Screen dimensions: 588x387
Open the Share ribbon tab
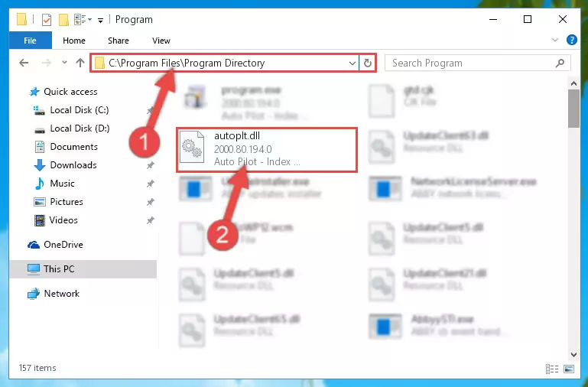click(118, 41)
